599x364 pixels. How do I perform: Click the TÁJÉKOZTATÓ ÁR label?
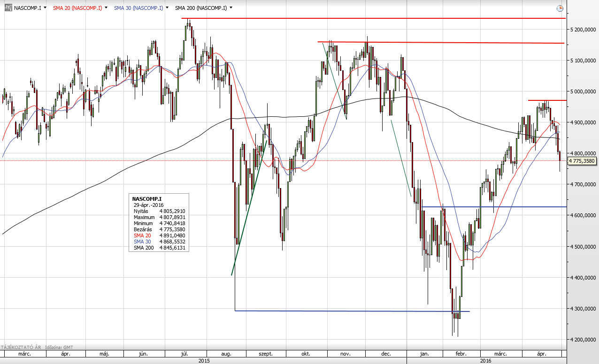pyautogui.click(x=21, y=348)
